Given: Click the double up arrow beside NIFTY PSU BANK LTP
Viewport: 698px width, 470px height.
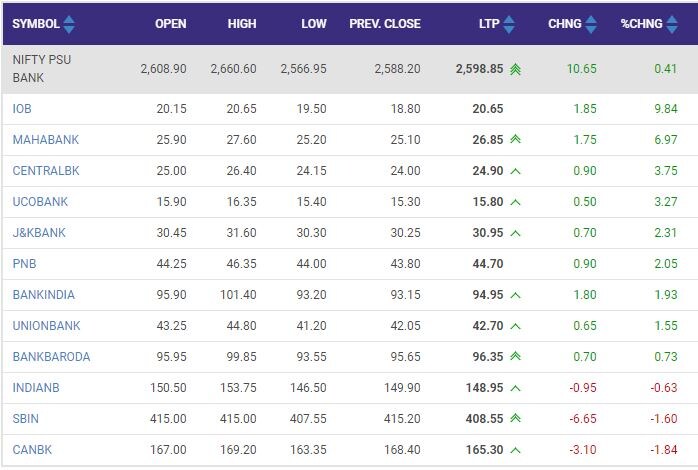Looking at the screenshot, I should coord(515,69).
